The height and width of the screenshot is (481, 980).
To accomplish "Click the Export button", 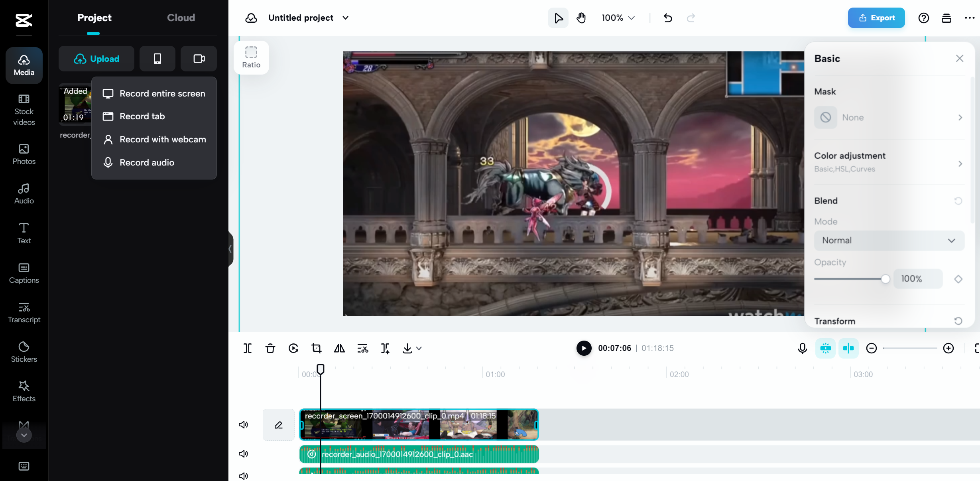I will pos(876,18).
